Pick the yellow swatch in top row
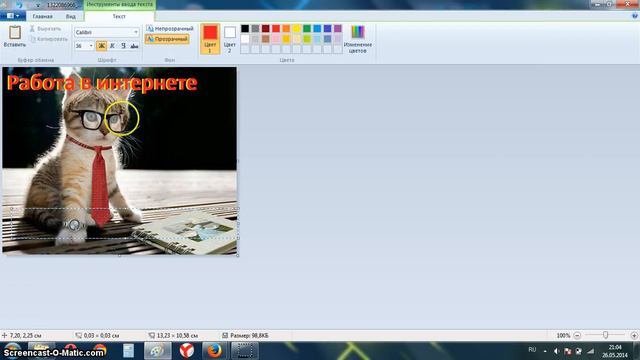 296,28
